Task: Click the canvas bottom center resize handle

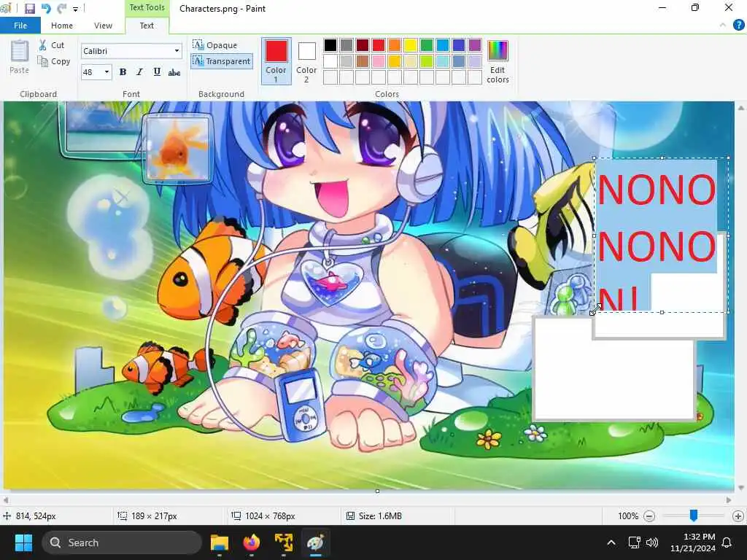Action: point(377,491)
